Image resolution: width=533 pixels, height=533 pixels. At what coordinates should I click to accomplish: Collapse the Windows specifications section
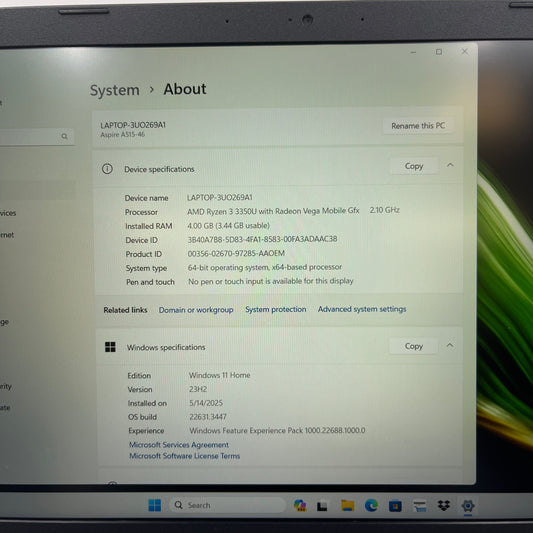[x=450, y=345]
